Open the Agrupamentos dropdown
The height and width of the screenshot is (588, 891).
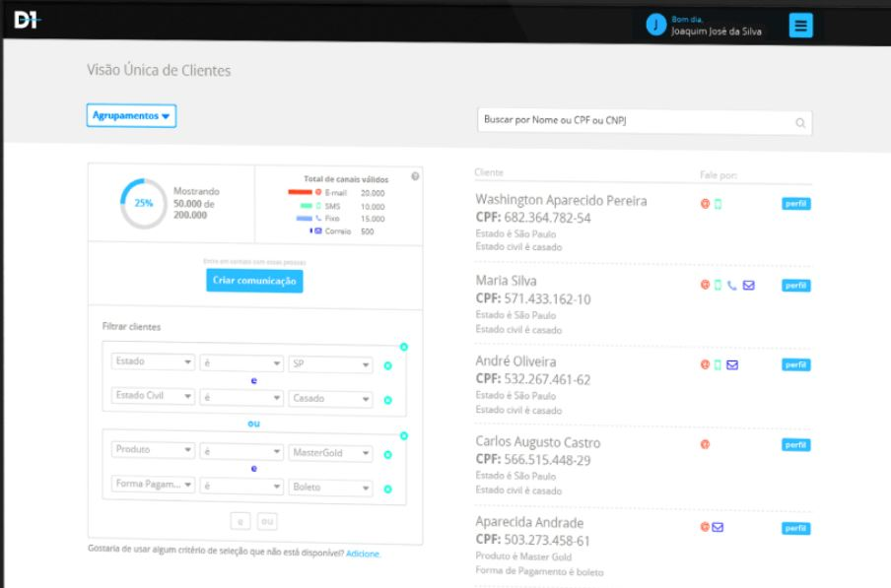point(131,116)
